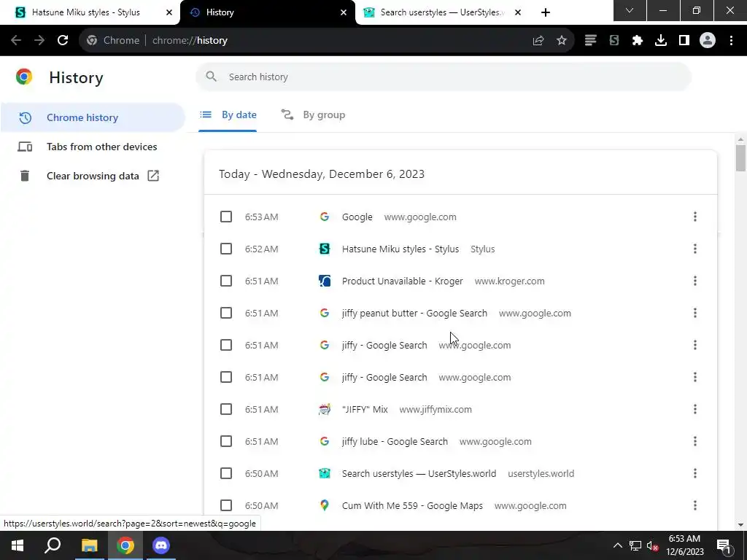Screen dimensions: 747x560
Task: Click the scrollbar down arrow
Action: click(x=740, y=525)
